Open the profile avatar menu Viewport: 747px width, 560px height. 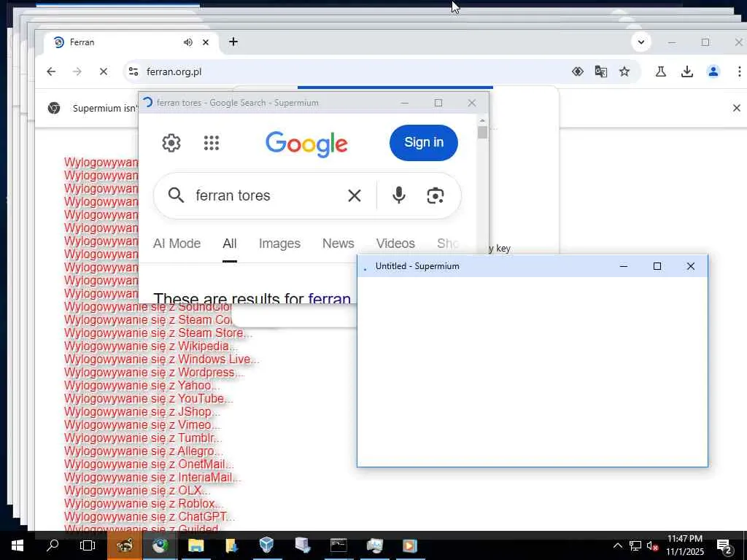point(713,72)
